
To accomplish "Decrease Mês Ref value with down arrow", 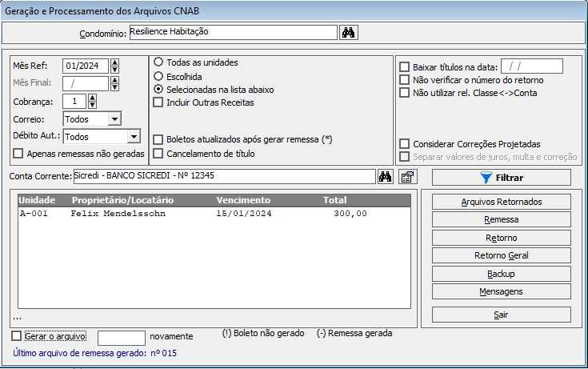I will click(x=114, y=70).
